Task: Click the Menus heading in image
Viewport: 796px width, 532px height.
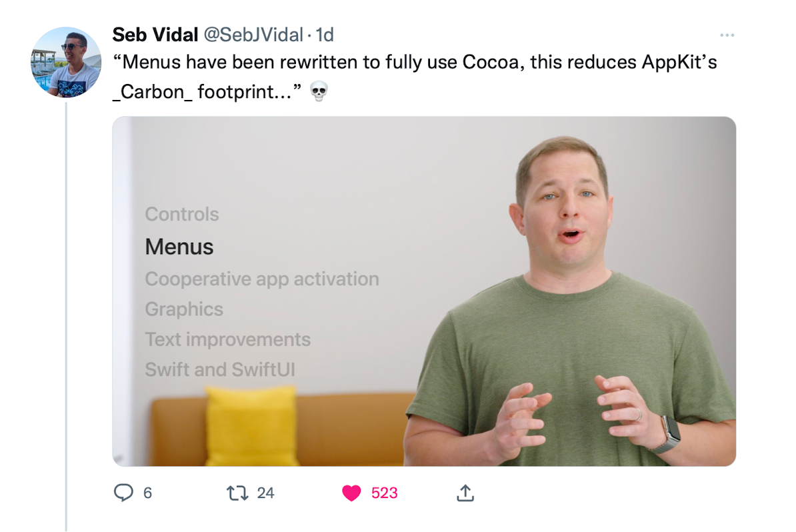Action: point(179,247)
